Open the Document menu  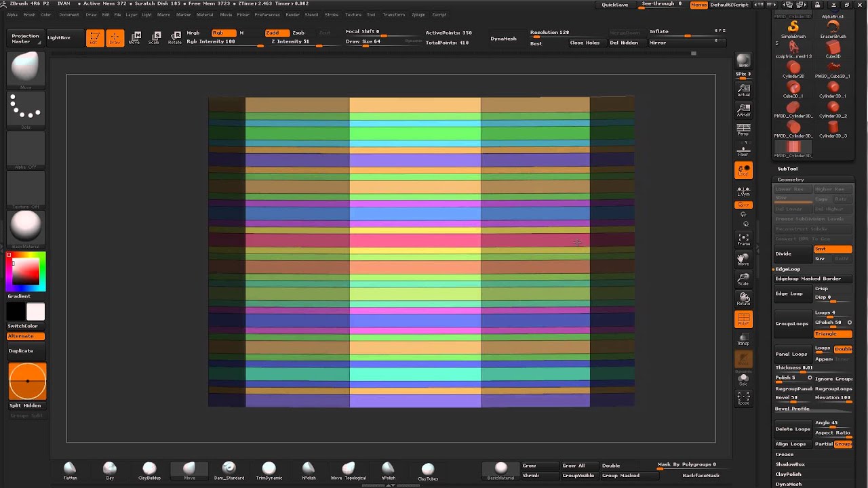tap(68, 14)
